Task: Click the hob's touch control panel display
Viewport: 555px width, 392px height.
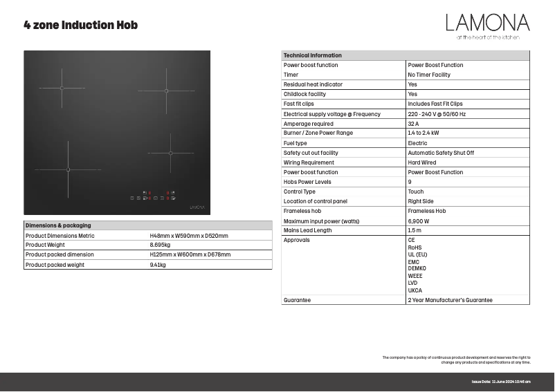Action: (153, 196)
